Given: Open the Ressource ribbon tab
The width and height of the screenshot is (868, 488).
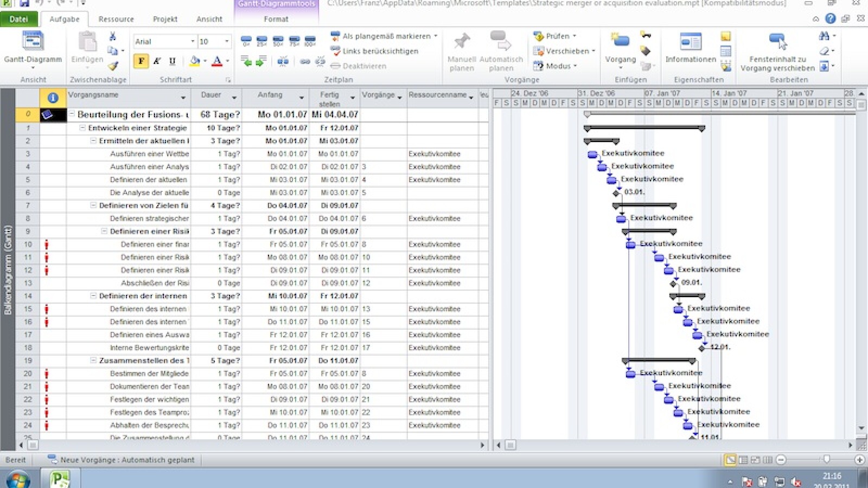Looking at the screenshot, I should coord(116,19).
